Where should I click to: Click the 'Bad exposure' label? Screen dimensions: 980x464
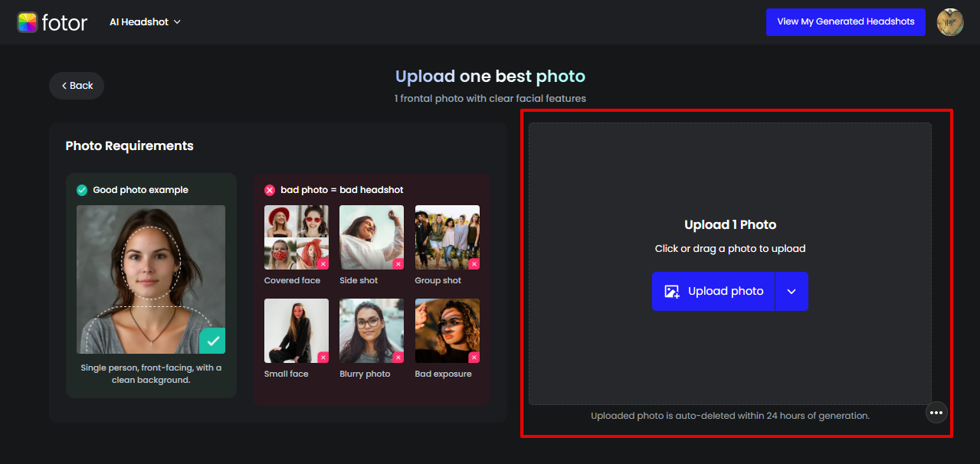point(444,374)
